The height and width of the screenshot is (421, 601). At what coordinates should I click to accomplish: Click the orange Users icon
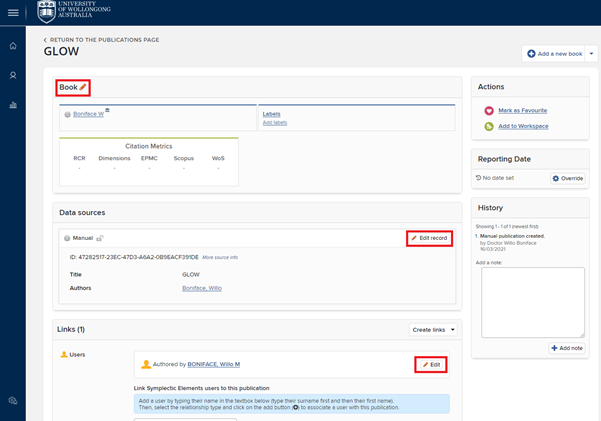click(x=64, y=354)
